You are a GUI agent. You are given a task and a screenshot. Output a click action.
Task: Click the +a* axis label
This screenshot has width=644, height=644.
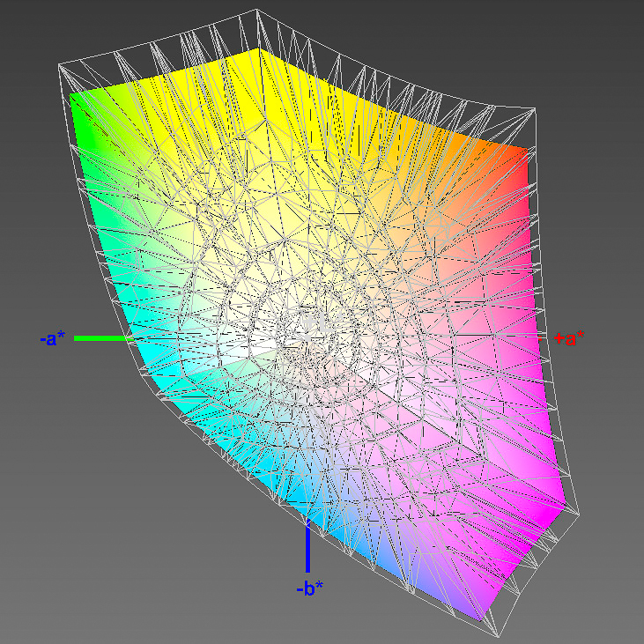(x=569, y=338)
